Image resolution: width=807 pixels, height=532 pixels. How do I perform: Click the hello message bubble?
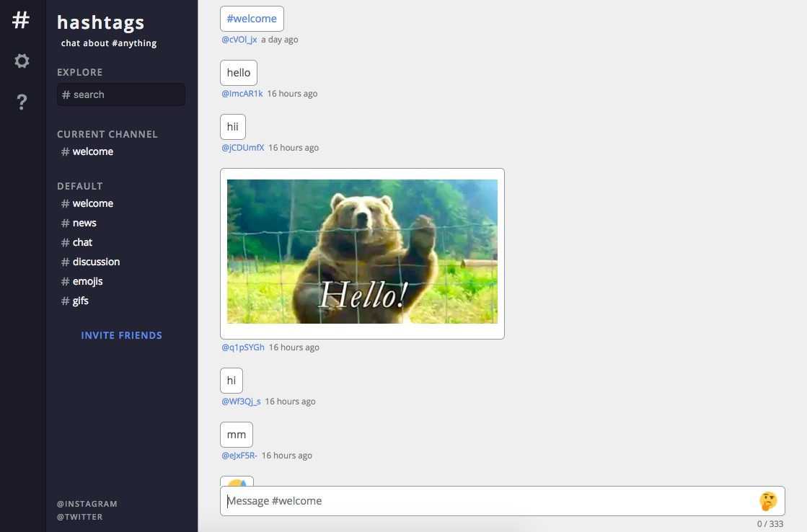(x=239, y=73)
